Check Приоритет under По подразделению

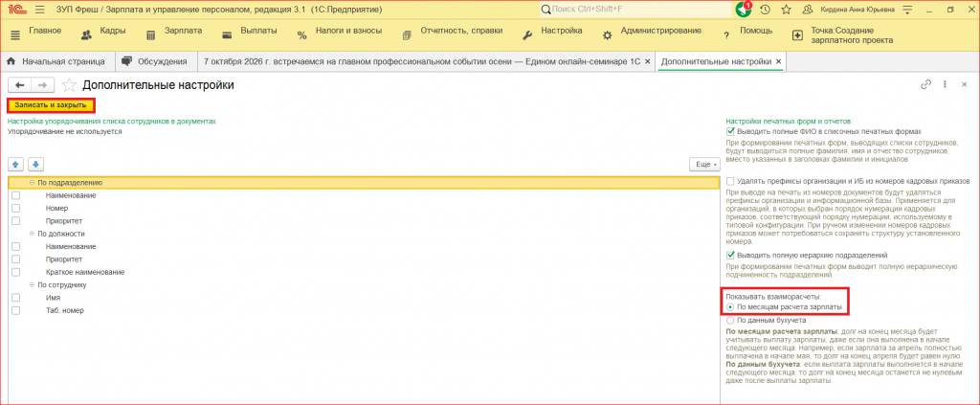(16, 221)
